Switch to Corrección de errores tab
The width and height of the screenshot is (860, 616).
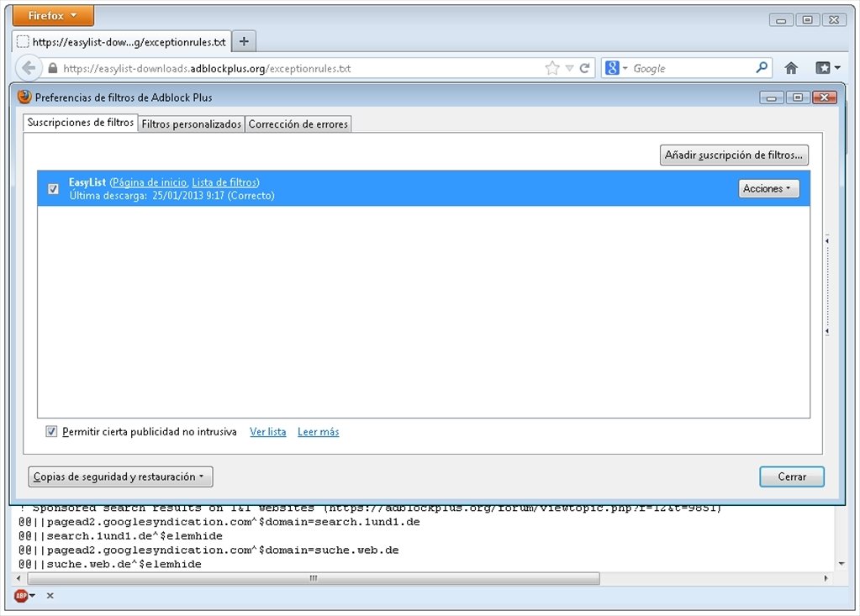(298, 124)
